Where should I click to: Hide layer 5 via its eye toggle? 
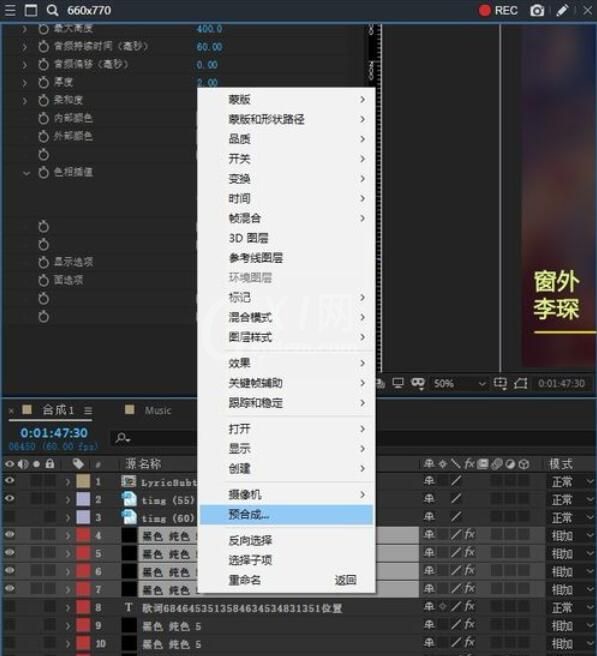[x=9, y=553]
